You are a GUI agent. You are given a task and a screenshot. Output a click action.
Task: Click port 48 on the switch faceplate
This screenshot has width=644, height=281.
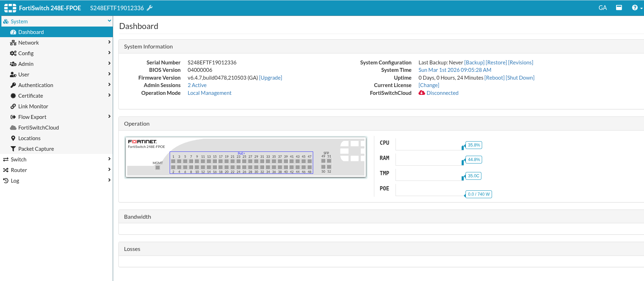click(310, 167)
